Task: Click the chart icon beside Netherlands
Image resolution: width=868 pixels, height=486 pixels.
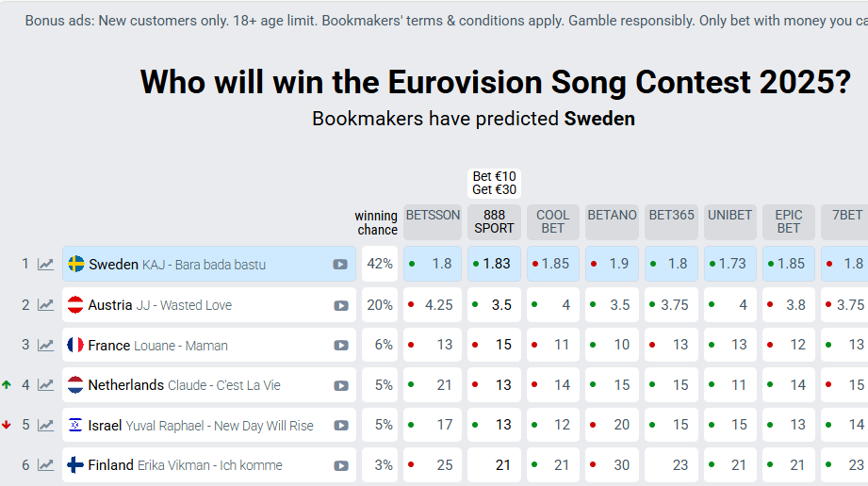Action: [45, 385]
